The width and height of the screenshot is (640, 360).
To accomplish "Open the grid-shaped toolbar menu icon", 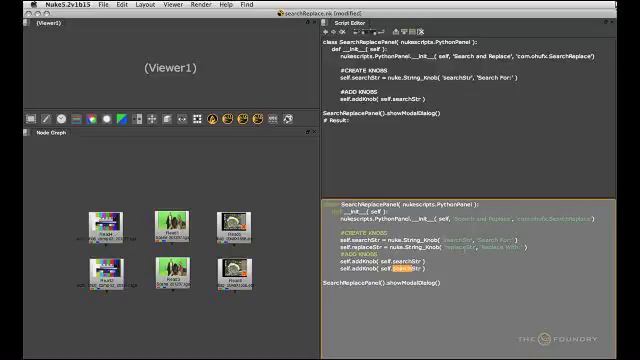I will click(x=197, y=119).
